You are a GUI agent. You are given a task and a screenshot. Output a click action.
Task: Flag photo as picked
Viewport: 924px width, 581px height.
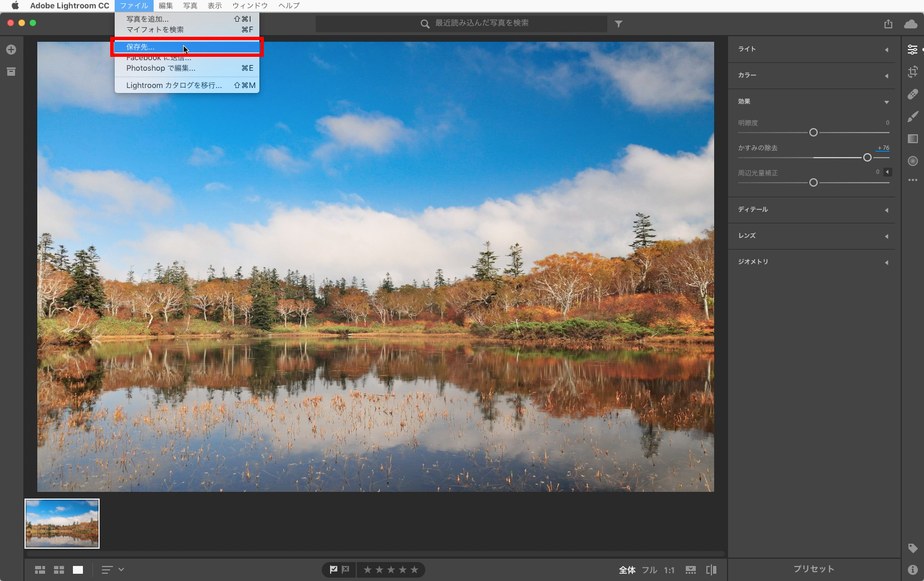coord(333,569)
